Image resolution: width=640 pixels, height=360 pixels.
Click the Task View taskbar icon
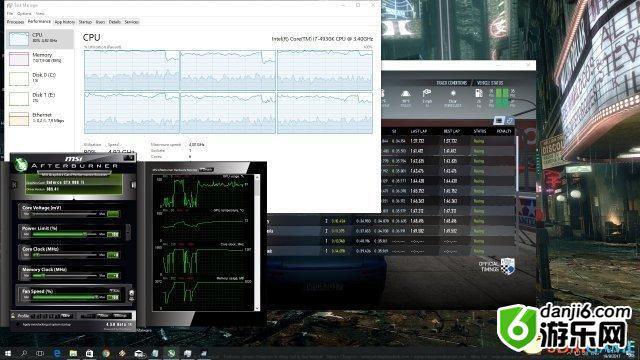pyautogui.click(x=40, y=353)
